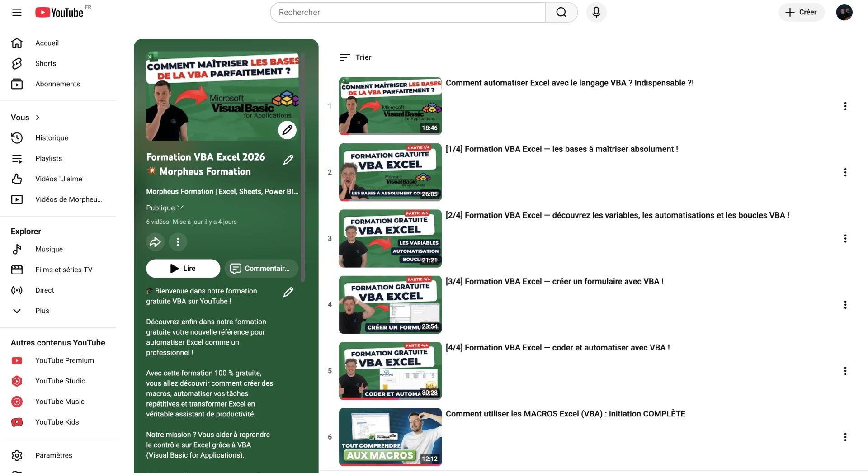Share the playlist with arrow icon
Image resolution: width=868 pixels, height=473 pixels.
(155, 242)
